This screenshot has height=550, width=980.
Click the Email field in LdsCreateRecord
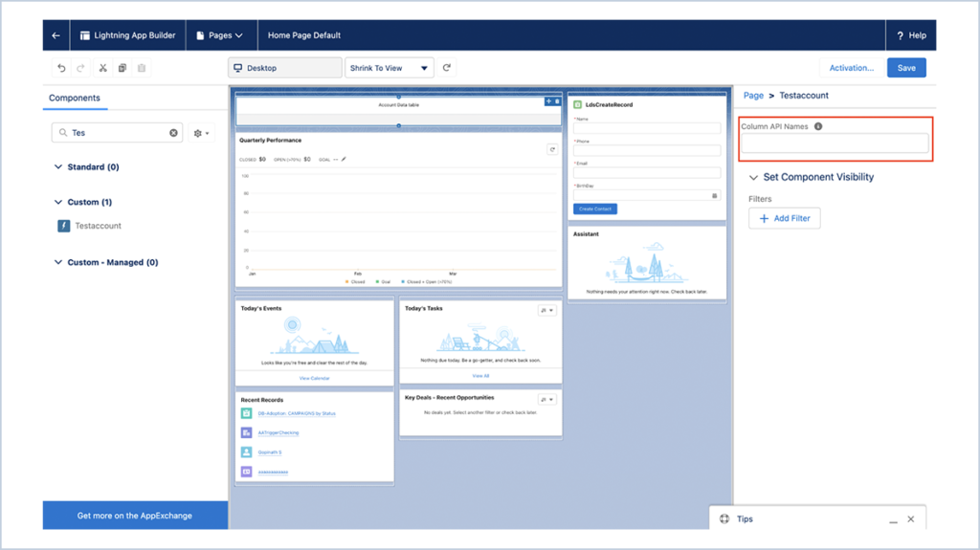647,173
